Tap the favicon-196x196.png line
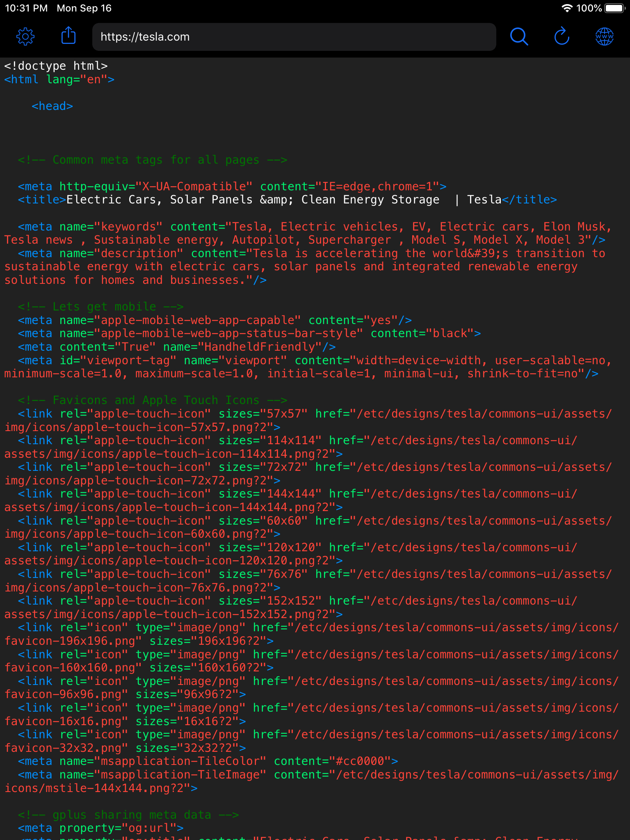The width and height of the screenshot is (630, 840). (311, 634)
